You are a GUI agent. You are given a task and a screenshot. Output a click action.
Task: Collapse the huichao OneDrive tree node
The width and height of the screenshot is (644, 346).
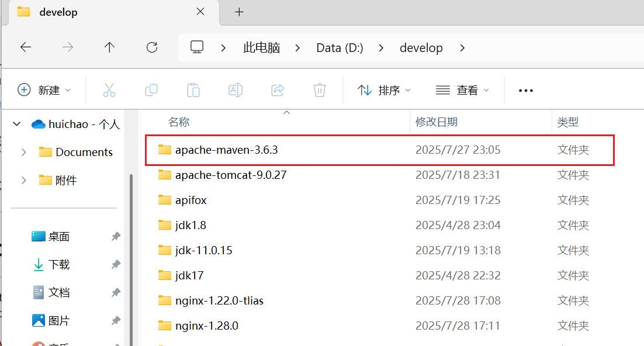click(17, 124)
